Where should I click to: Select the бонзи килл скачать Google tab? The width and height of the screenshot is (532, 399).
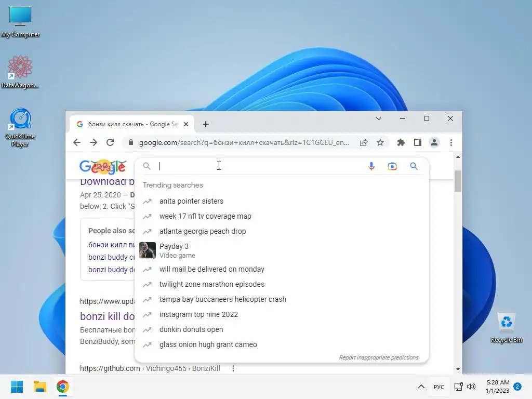tap(131, 124)
